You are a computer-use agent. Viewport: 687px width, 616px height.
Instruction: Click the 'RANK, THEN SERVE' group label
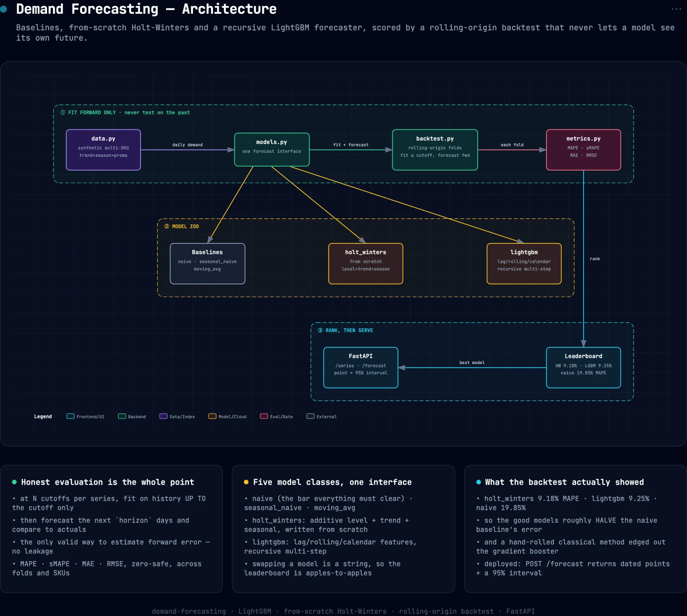pyautogui.click(x=345, y=331)
